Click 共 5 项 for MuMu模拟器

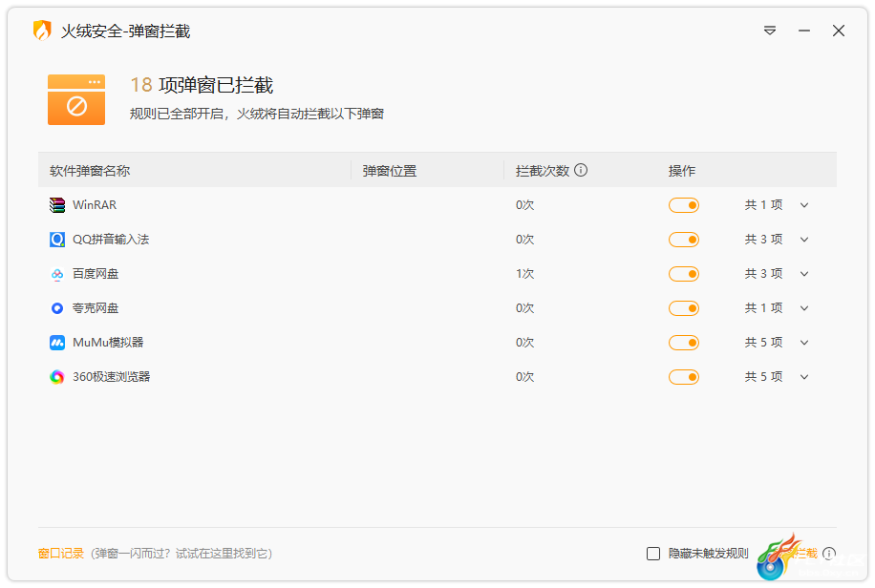(x=763, y=343)
